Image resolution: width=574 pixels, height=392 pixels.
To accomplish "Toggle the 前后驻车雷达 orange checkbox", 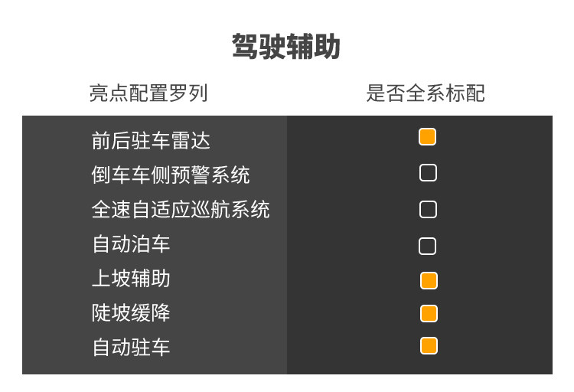I will [427, 137].
